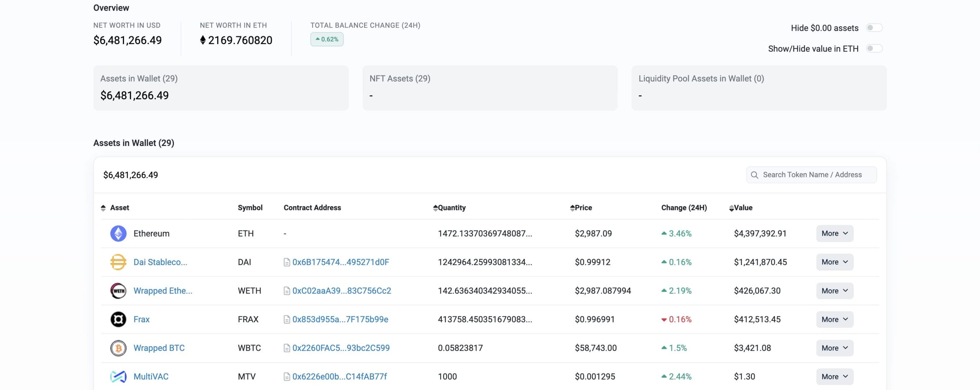Viewport: 980px width, 390px height.
Task: Expand More options for Frax
Action: click(834, 319)
